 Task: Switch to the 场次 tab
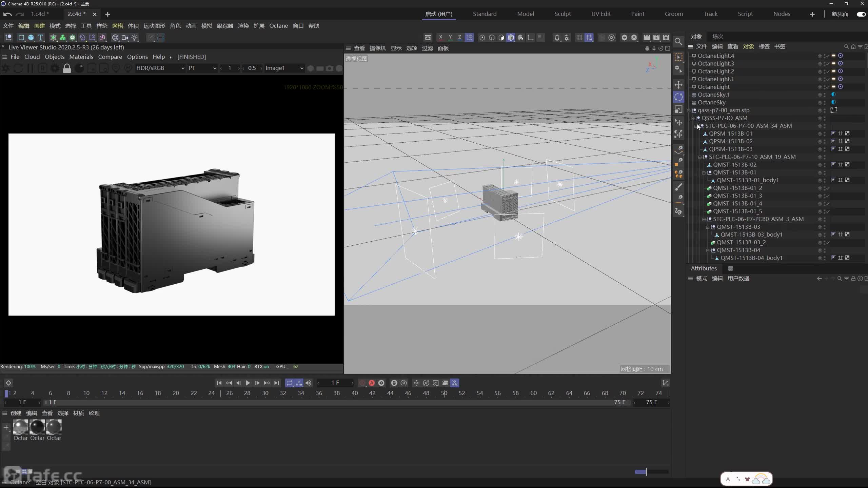coord(717,37)
